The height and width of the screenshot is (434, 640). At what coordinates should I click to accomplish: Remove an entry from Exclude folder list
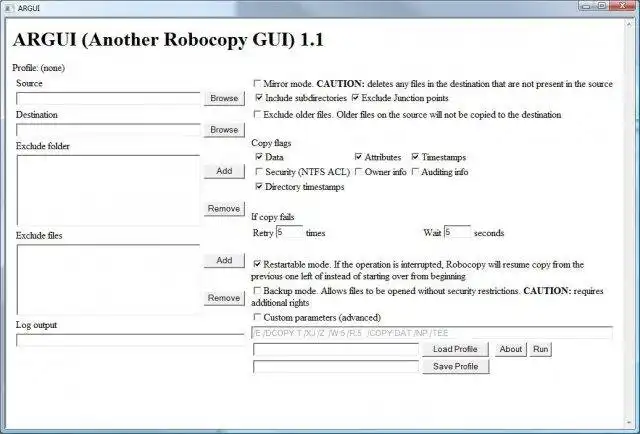pos(224,208)
